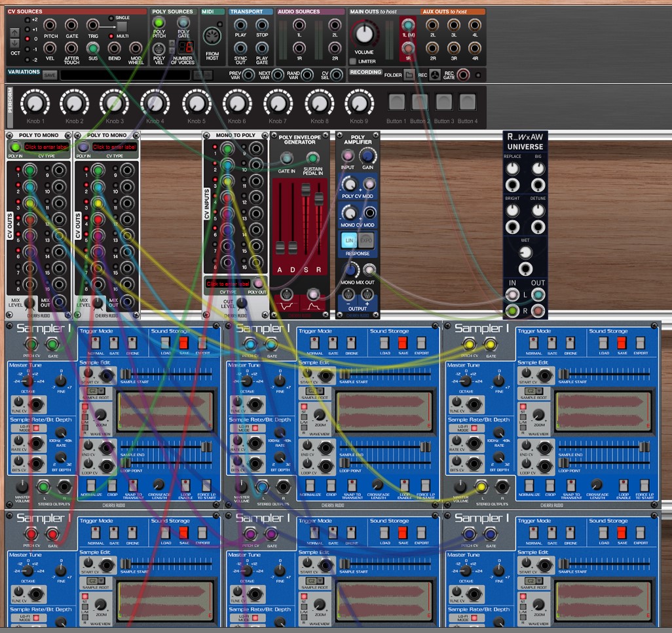
Task: Set NORMAL trigger mode on top-left Sampler
Action: (x=96, y=343)
